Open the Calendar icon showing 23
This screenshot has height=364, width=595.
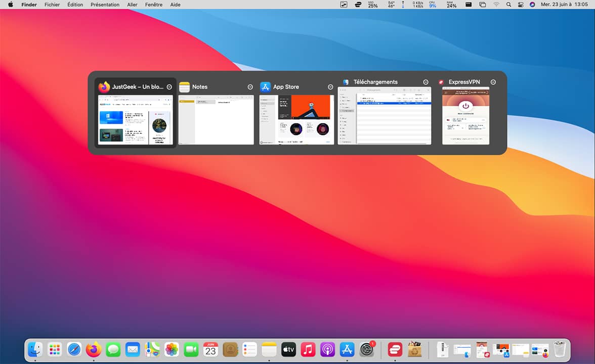point(210,350)
